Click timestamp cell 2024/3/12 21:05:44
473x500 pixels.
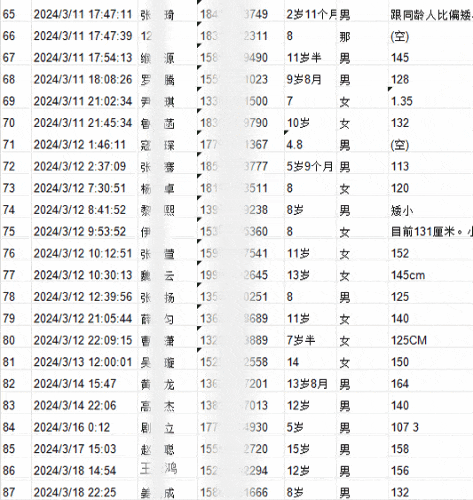(84, 318)
